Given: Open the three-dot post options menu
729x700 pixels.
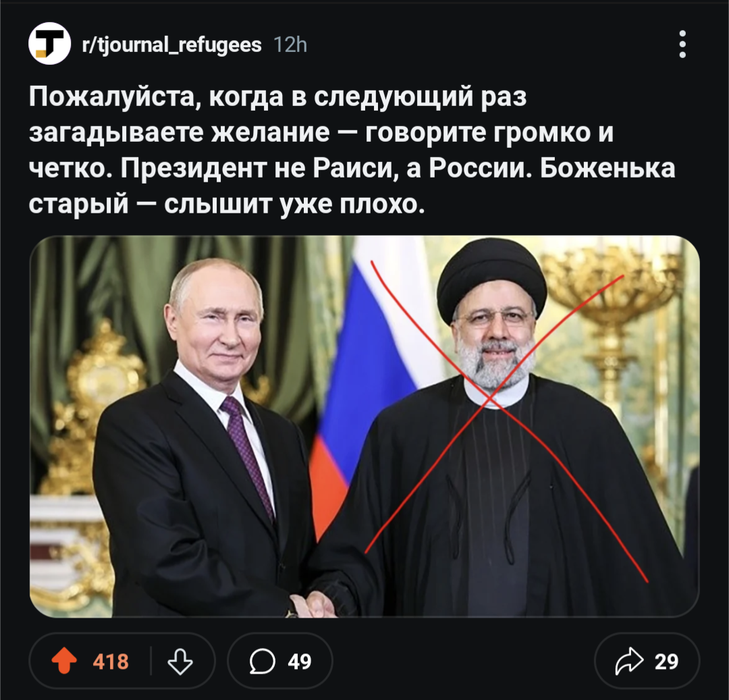Looking at the screenshot, I should pos(682,44).
